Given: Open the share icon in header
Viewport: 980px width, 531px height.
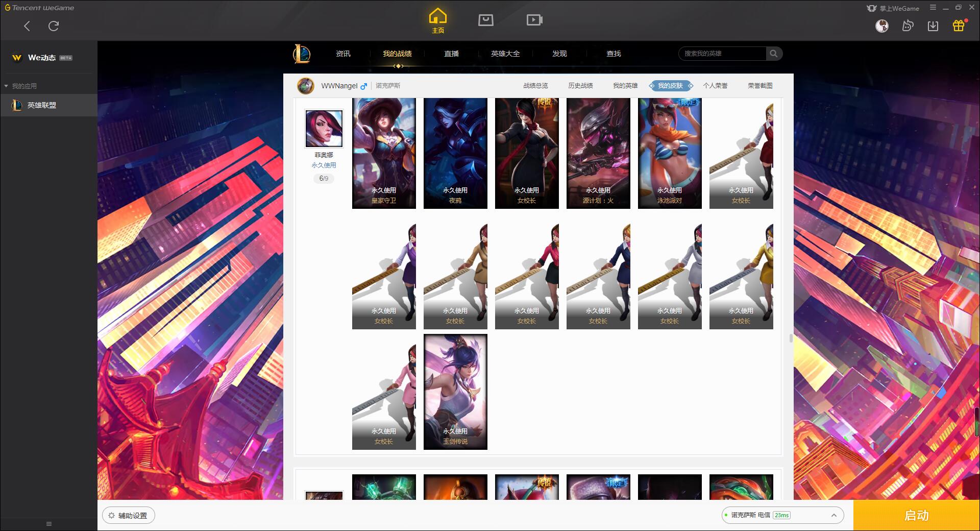Looking at the screenshot, I should pyautogui.click(x=908, y=26).
